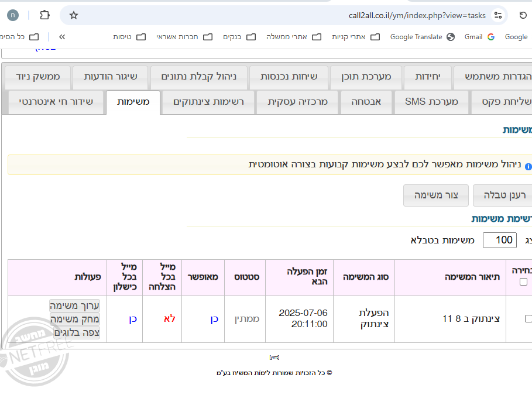Toggle the select-all checkbox in table header
The height and width of the screenshot is (395, 532).
pos(523,282)
